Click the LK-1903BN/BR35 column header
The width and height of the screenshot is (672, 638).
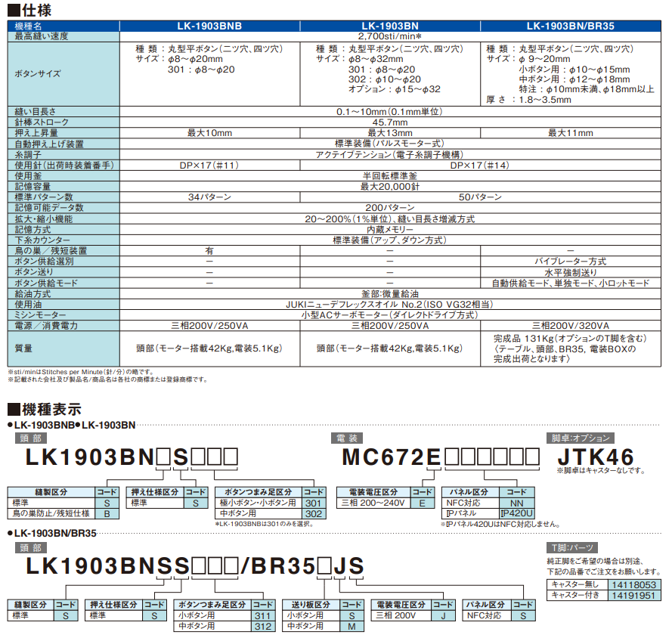[571, 26]
